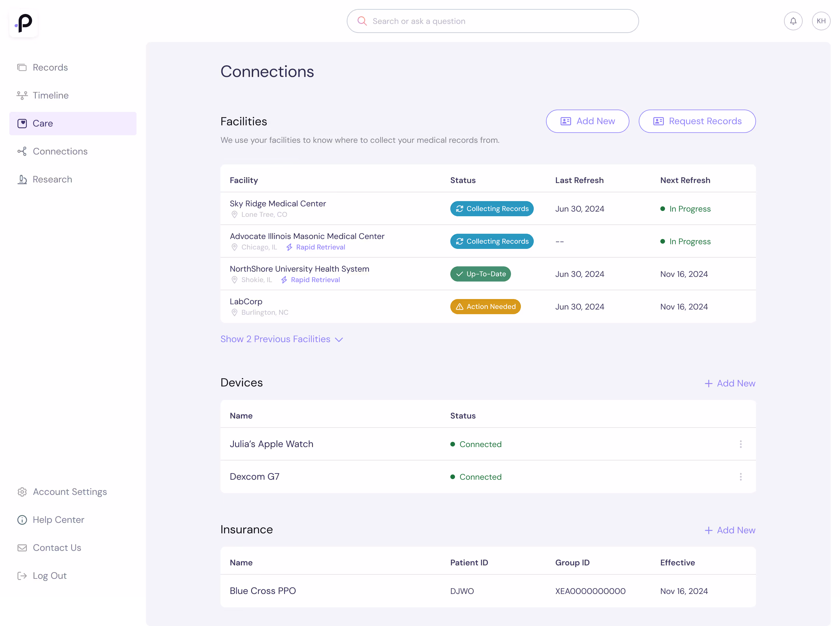
Task: Click the Log Out arrow icon
Action: point(22,576)
